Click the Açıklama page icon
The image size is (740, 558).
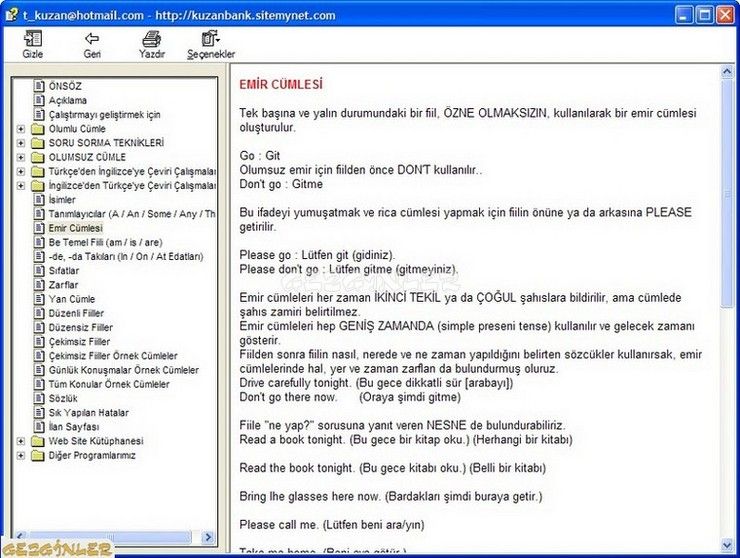pyautogui.click(x=39, y=100)
